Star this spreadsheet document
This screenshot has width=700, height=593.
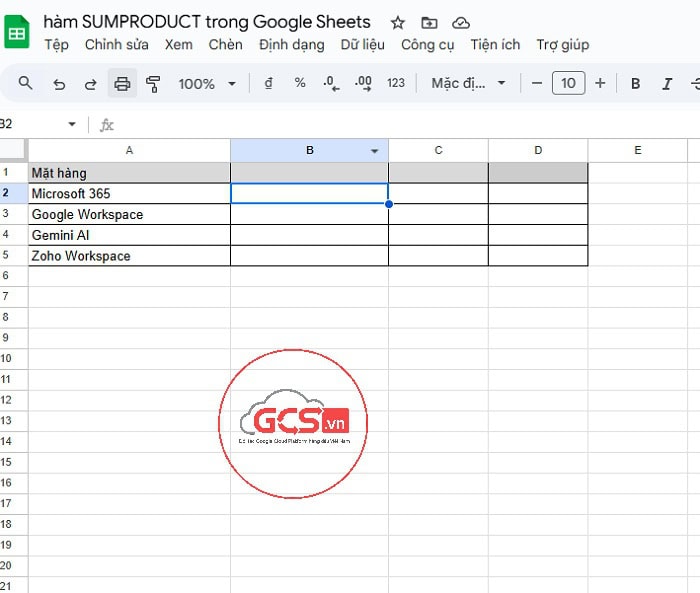[398, 22]
